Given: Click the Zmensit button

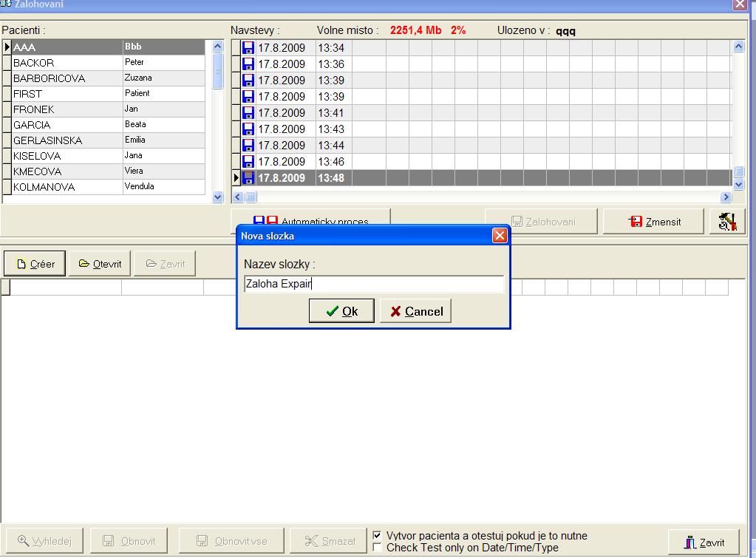Looking at the screenshot, I should coord(653,222).
